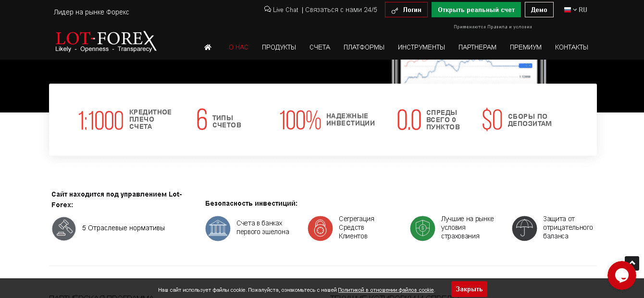The image size is (644, 298).
Task: Open the red chat bubble widget
Action: coord(621,275)
